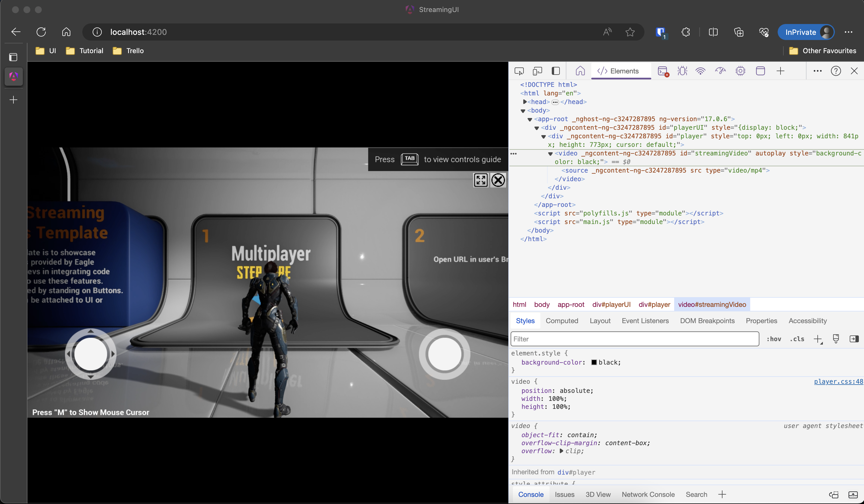Open a new tab with plus icon
Viewport: 864px width, 504px height.
click(13, 100)
